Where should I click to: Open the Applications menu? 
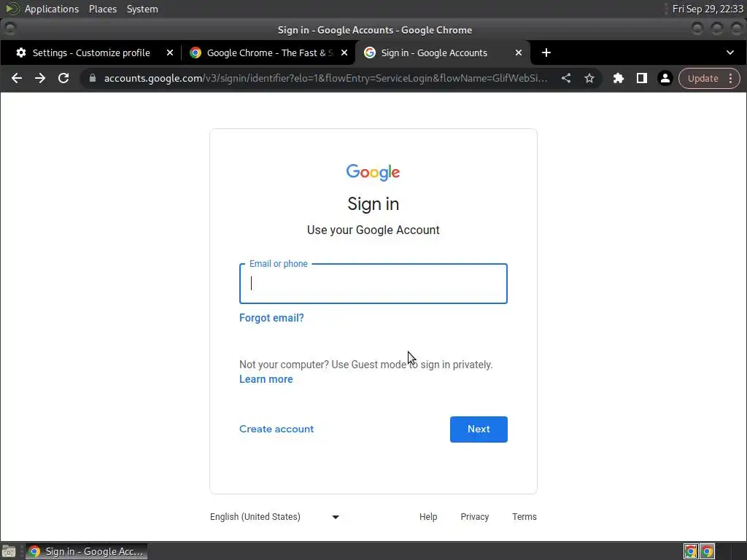tap(52, 9)
